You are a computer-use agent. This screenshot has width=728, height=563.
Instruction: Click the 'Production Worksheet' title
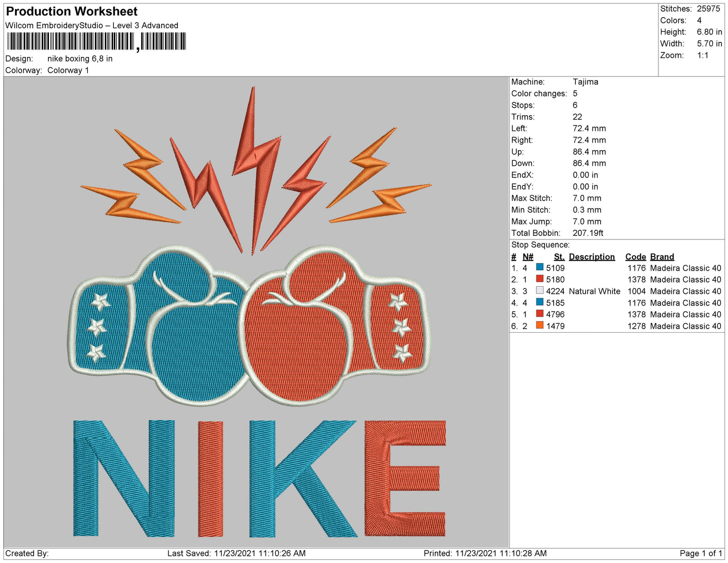coord(72,11)
